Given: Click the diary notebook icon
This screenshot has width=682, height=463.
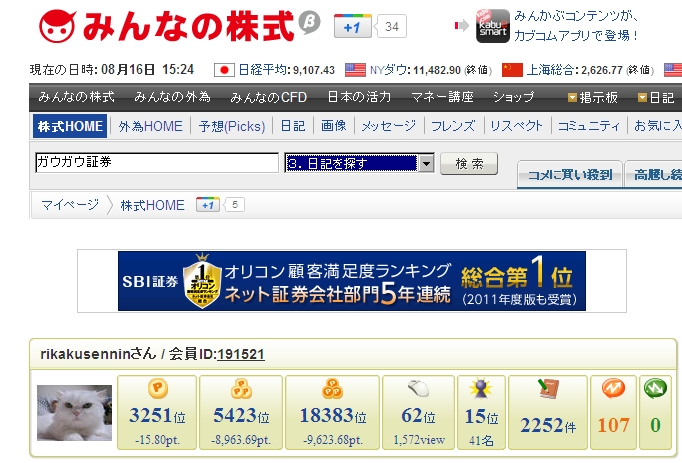Looking at the screenshot, I should tap(548, 388).
